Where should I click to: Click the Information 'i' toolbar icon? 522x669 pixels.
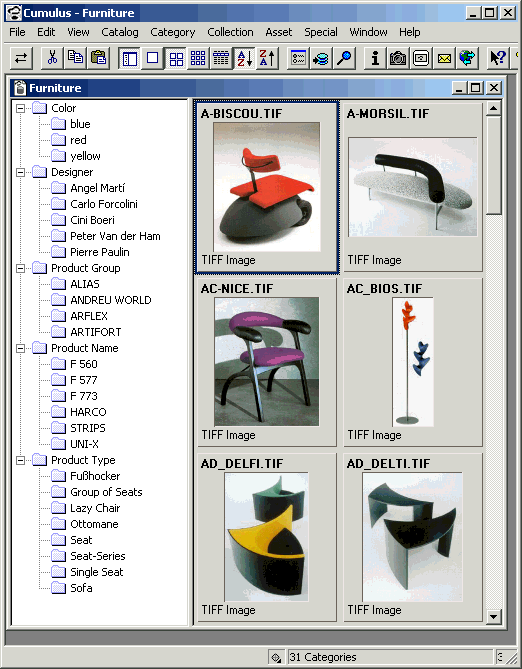375,58
